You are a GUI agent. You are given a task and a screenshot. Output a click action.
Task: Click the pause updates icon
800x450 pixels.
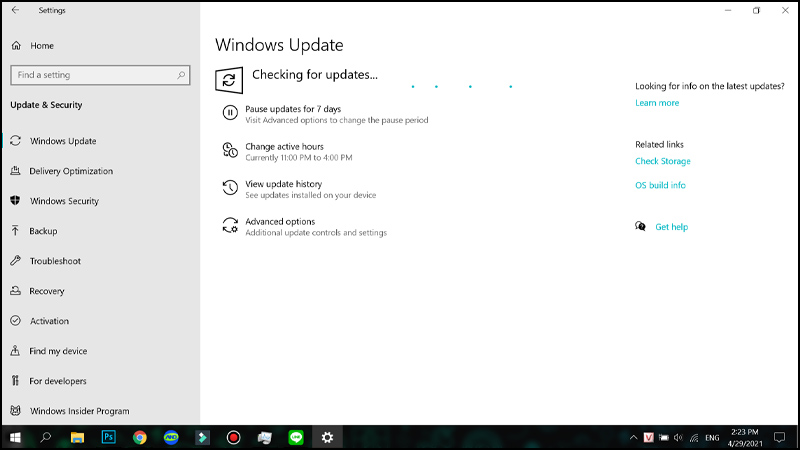tap(230, 113)
